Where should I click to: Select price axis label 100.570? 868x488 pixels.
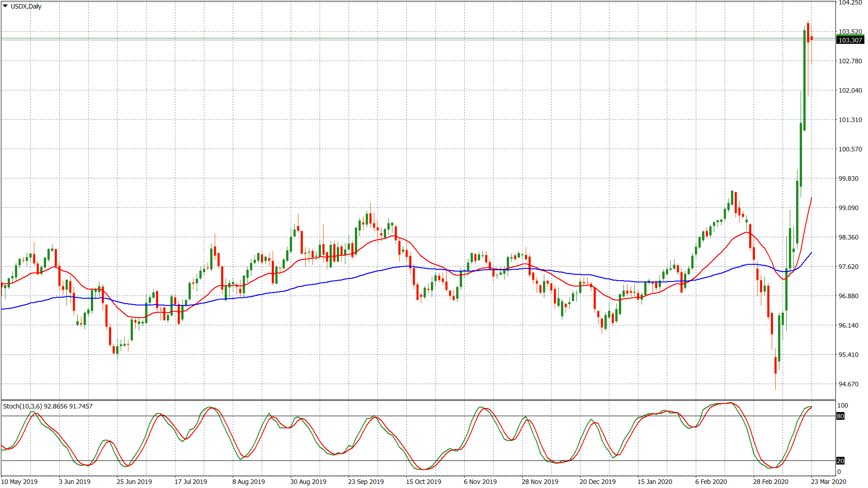pyautogui.click(x=850, y=149)
